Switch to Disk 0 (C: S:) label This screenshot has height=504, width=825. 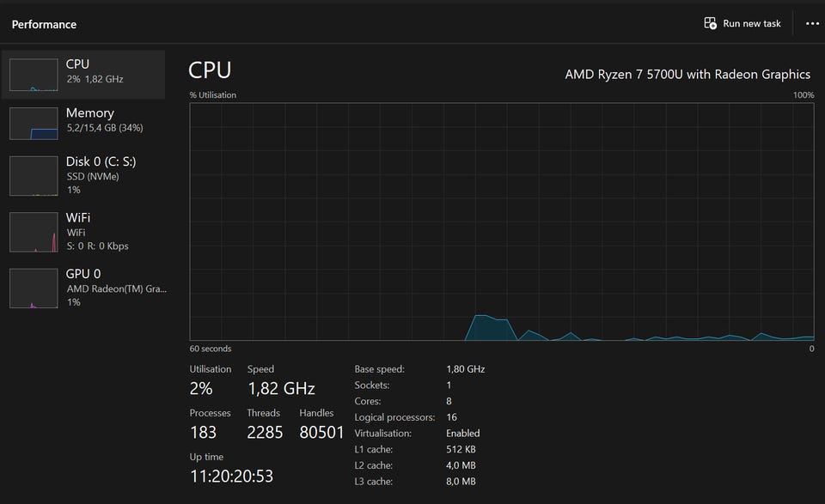click(101, 161)
